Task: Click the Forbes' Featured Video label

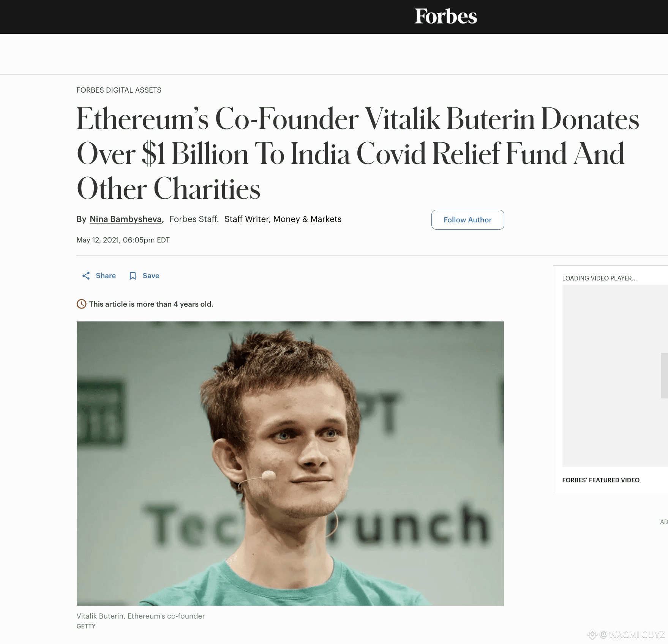Action: point(600,480)
